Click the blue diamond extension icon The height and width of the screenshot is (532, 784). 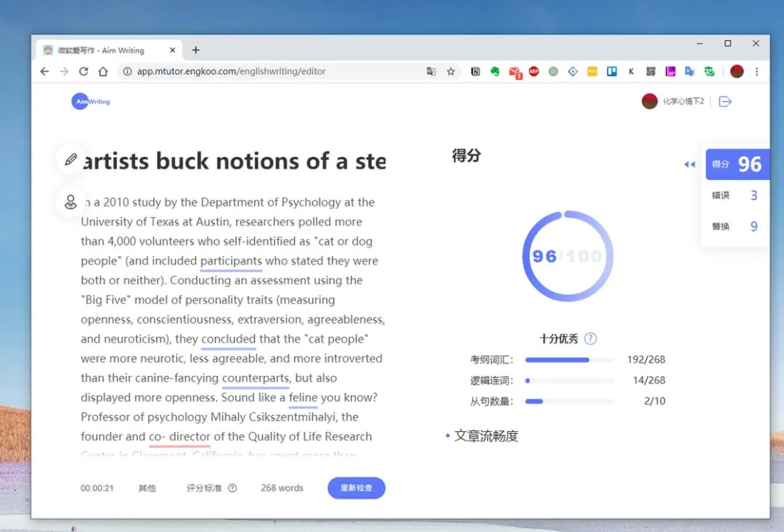573,72
